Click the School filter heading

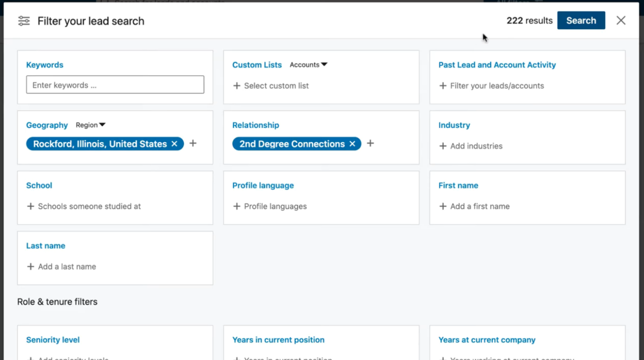[x=39, y=185]
